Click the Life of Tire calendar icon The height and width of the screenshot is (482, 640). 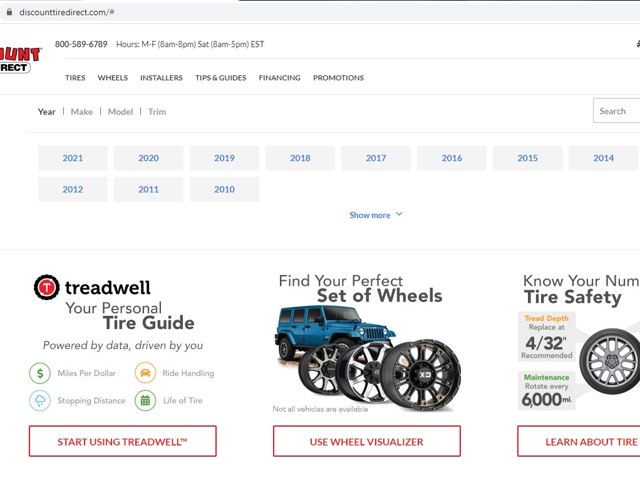pyautogui.click(x=145, y=400)
